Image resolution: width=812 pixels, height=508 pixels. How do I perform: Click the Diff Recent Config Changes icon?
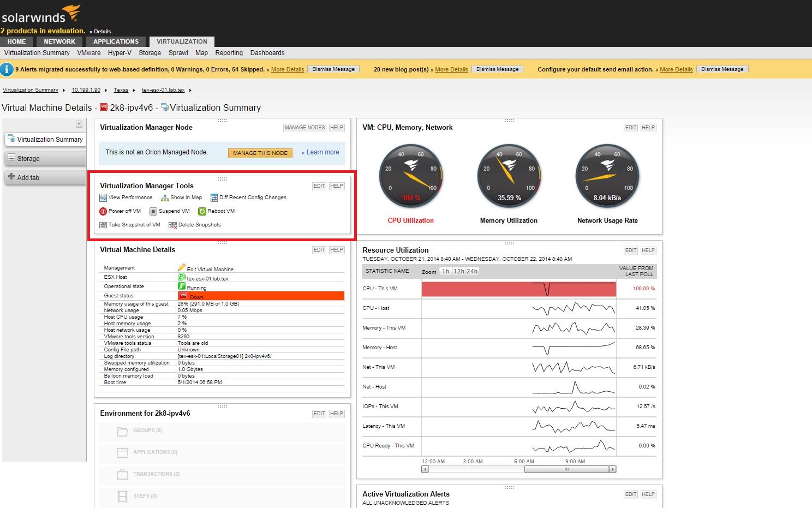[x=214, y=198]
